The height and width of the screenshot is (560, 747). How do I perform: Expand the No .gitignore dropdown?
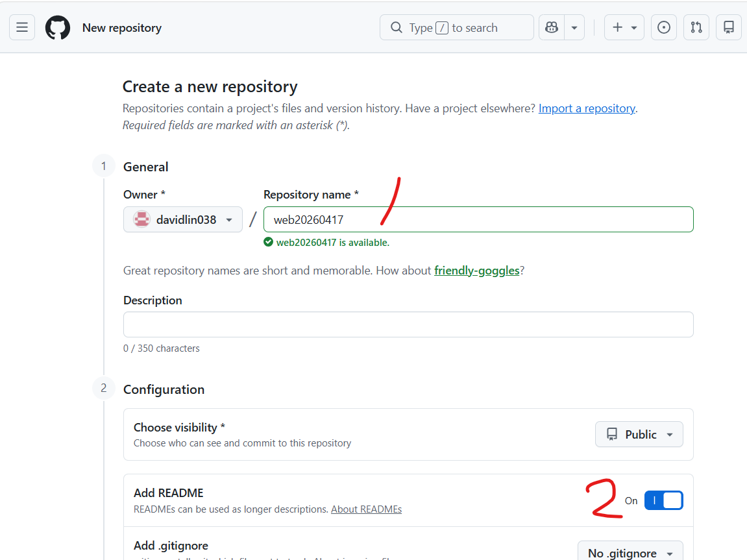click(x=630, y=553)
